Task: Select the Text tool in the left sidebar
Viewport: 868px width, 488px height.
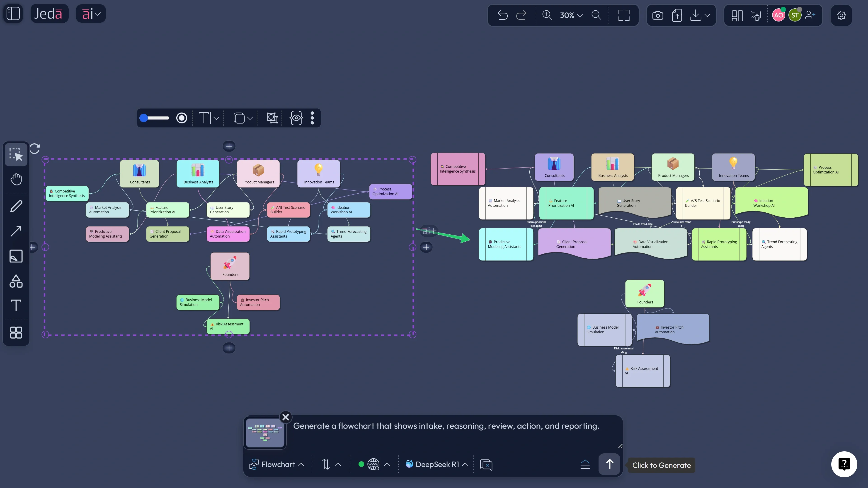Action: (15, 305)
